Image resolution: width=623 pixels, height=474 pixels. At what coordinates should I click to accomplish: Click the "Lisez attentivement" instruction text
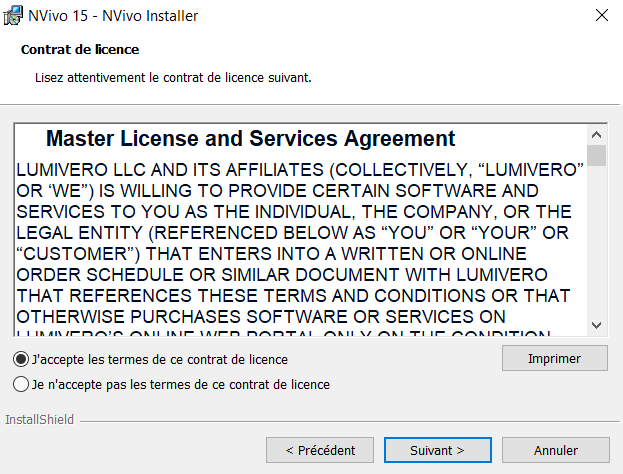pos(173,77)
